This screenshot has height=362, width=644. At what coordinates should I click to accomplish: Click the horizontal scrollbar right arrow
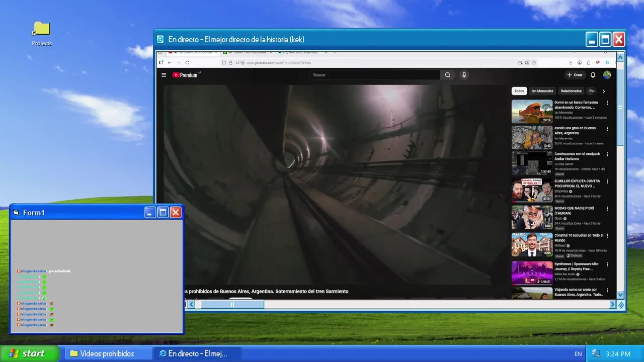612,304
